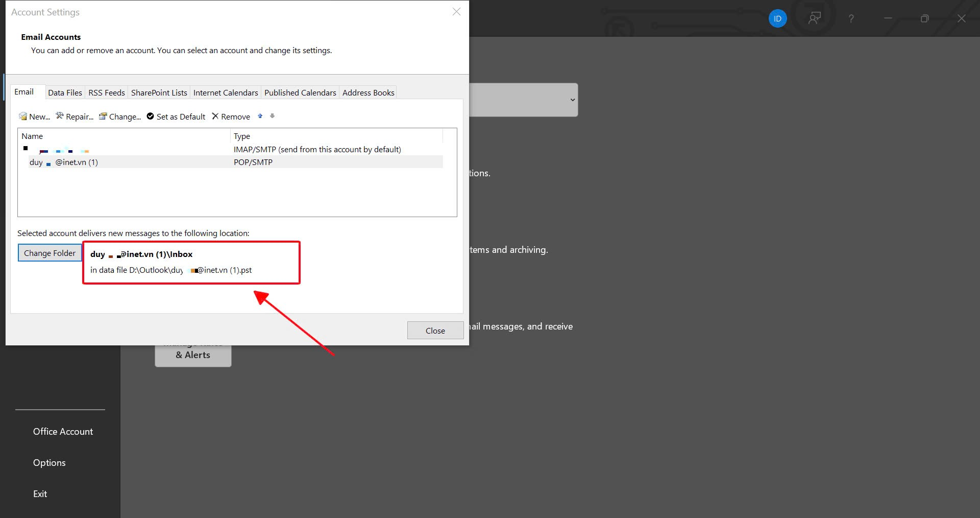980x518 pixels.
Task: Click the Change Folder button
Action: tap(50, 253)
